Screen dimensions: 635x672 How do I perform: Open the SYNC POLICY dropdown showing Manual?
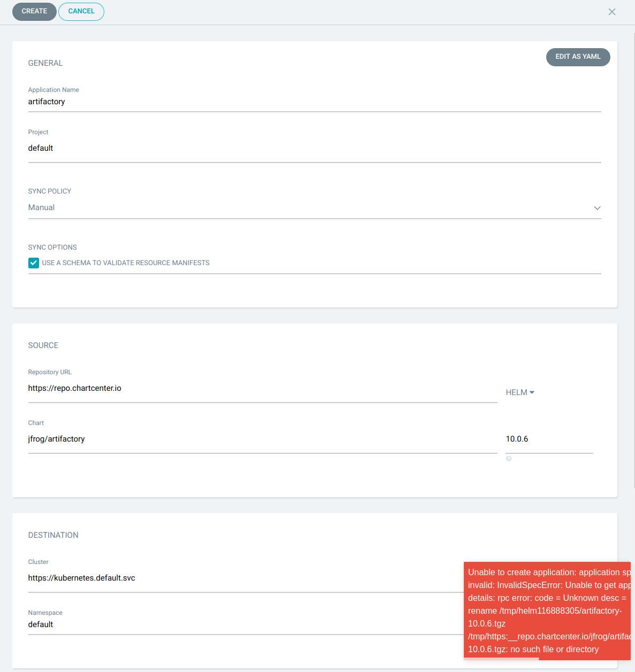[315, 207]
